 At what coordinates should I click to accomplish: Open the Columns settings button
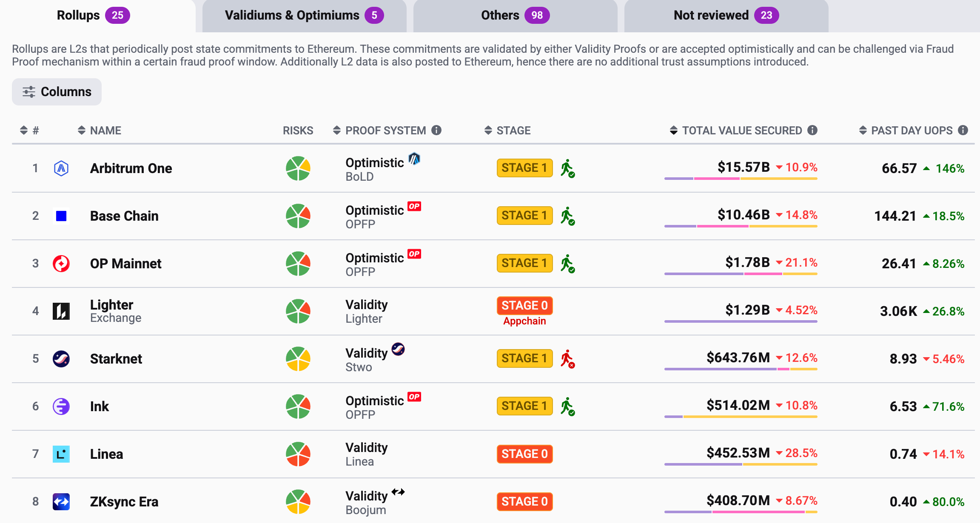pos(57,92)
